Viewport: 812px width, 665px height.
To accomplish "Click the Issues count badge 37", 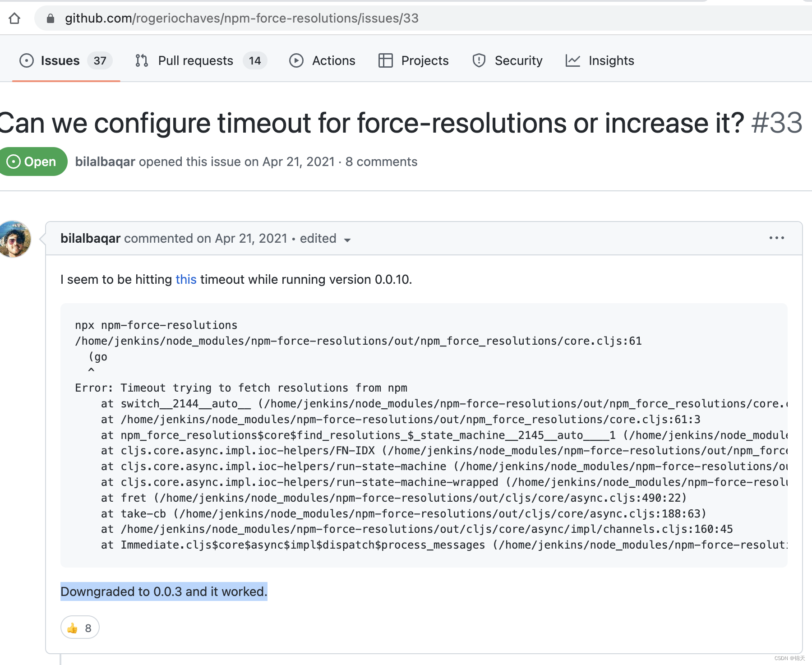I will point(100,60).
